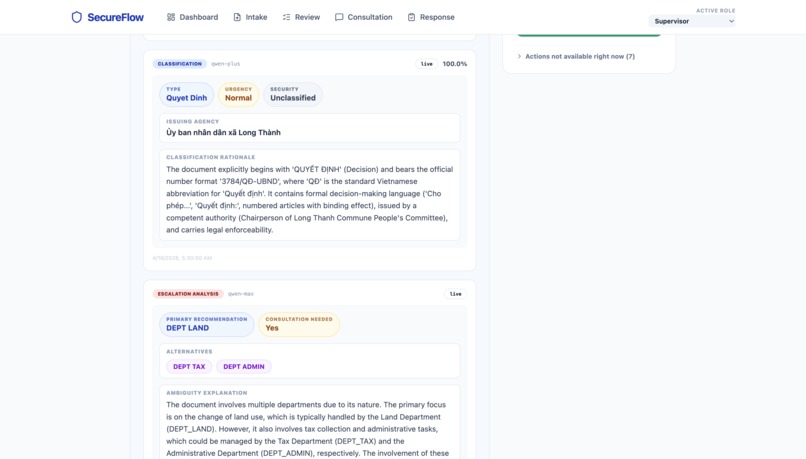Open the Dashboard nav item
This screenshot has width=806, height=459.
(x=192, y=17)
